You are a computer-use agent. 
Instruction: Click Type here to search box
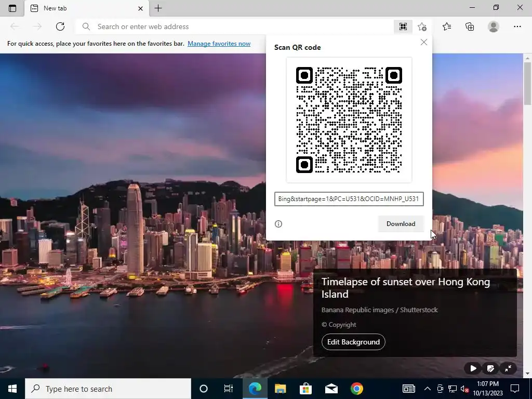click(x=108, y=389)
